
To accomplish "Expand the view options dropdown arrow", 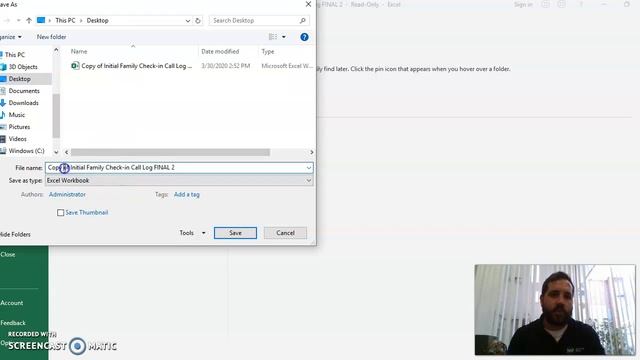I will 284,37.
